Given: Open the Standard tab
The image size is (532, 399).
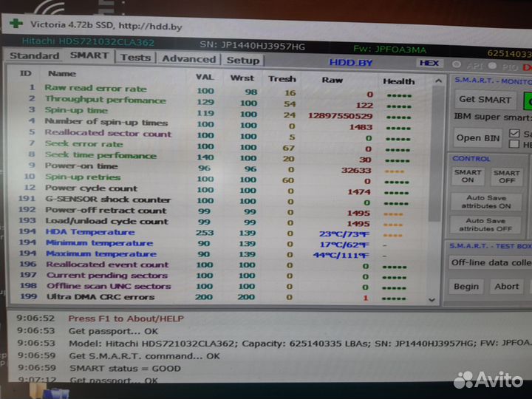Looking at the screenshot, I should [x=34, y=55].
